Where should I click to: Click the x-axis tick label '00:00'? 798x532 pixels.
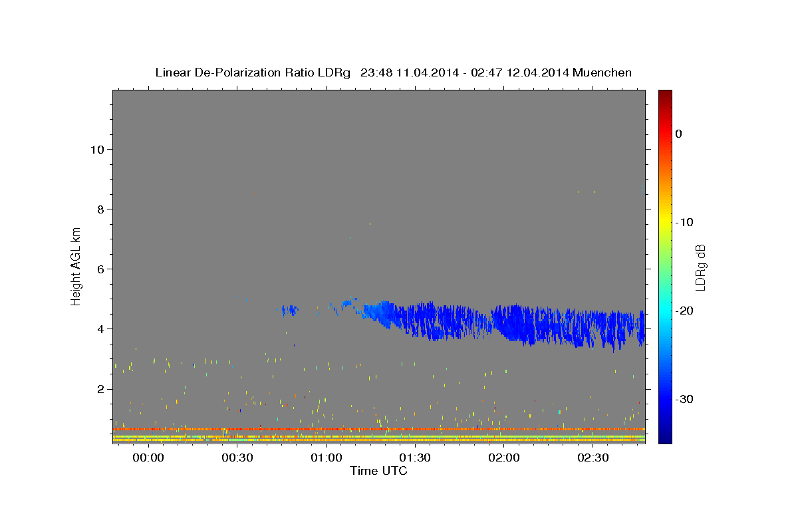coord(148,458)
